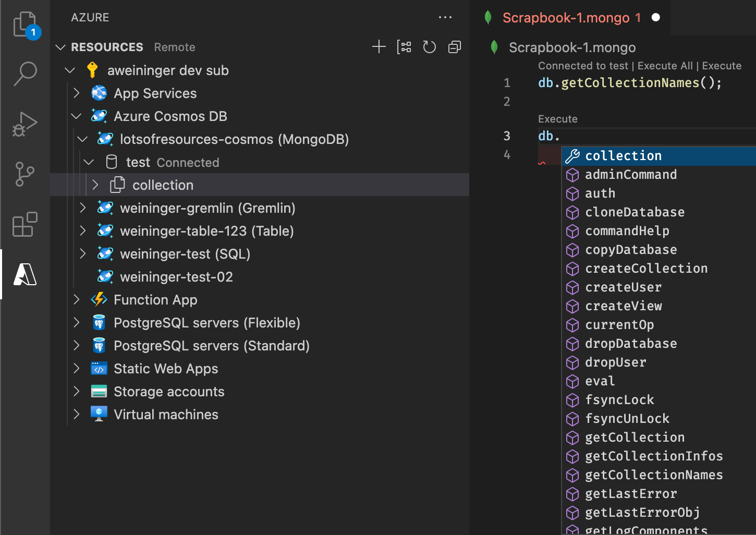Image resolution: width=756 pixels, height=535 pixels.
Task: Expand the App Services node
Action: coord(77,93)
